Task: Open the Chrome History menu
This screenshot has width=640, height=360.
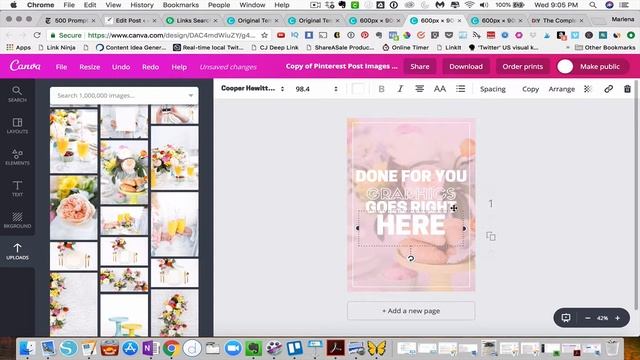Action: [x=142, y=5]
